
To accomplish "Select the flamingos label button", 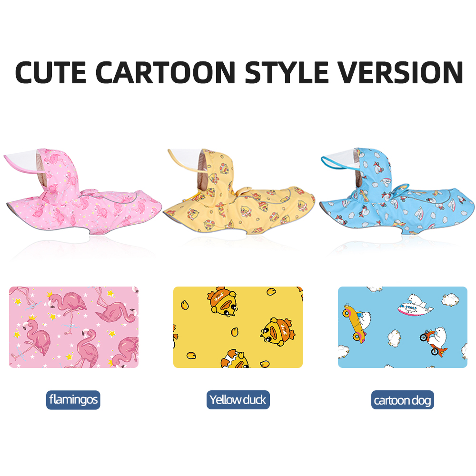I will coord(73,400).
